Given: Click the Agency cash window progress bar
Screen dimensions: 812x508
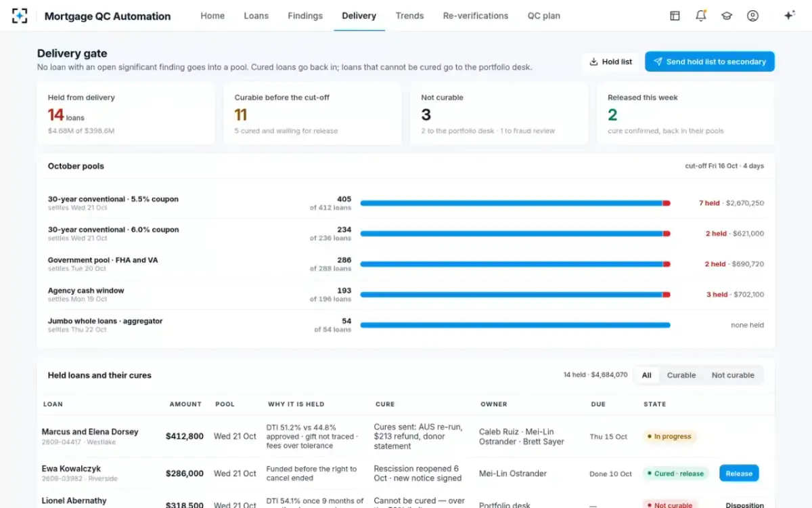Looking at the screenshot, I should 515,295.
